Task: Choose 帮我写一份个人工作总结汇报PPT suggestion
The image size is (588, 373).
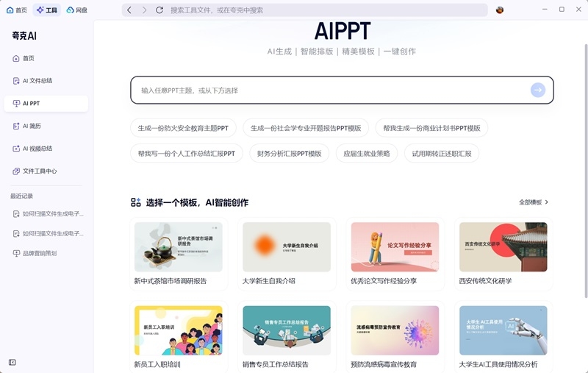Action: click(187, 154)
